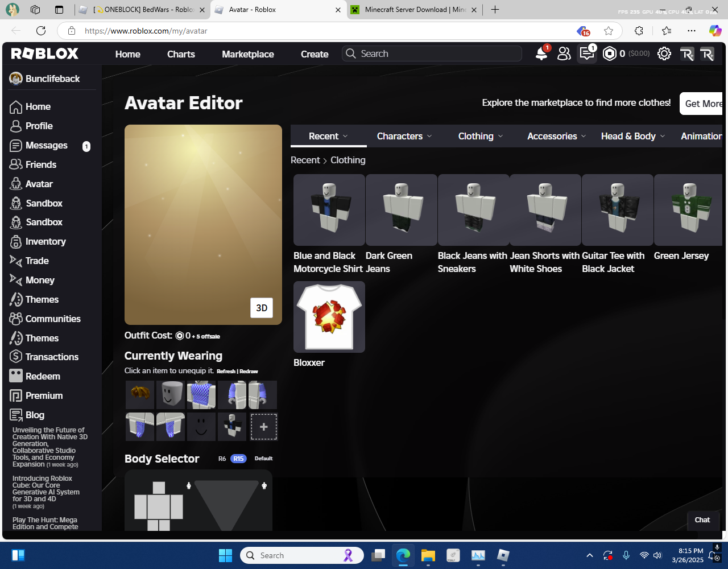Unequip the checkered torso item
The width and height of the screenshot is (728, 569).
pos(201,395)
